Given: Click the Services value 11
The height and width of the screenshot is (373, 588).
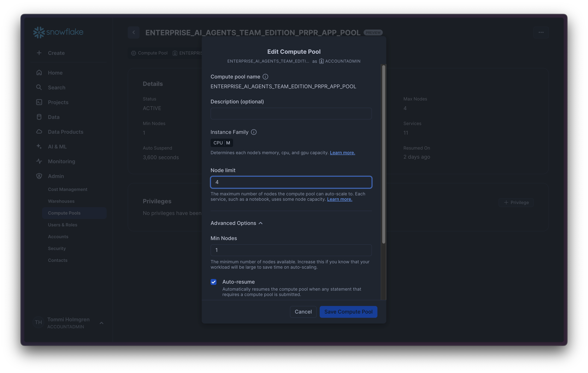Looking at the screenshot, I should point(406,133).
